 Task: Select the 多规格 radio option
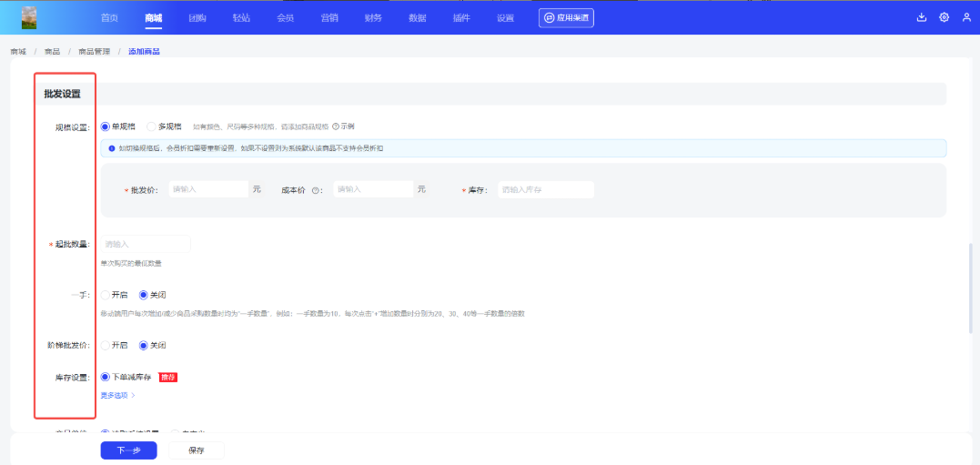pos(151,126)
